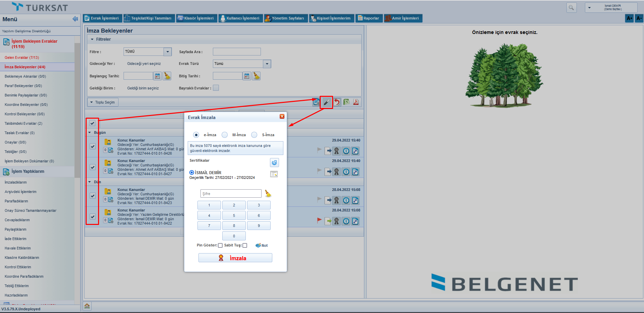The image size is (644, 313).
Task: Click the home icon at bottom bar
Action: pyautogui.click(x=87, y=306)
